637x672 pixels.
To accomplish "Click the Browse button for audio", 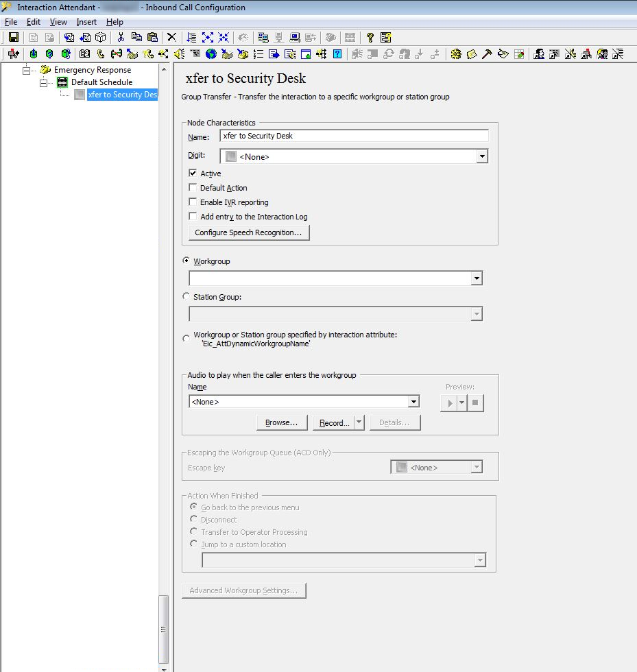I will point(281,422).
